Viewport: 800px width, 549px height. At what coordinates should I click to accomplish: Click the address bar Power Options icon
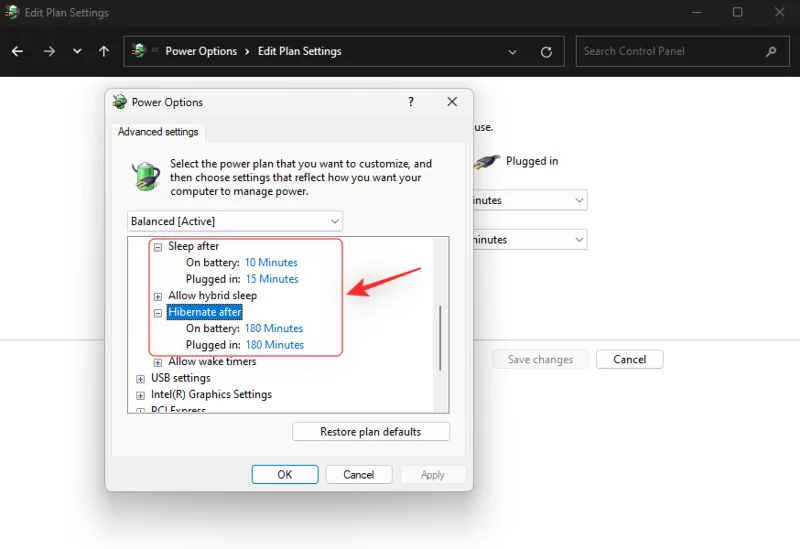[139, 51]
